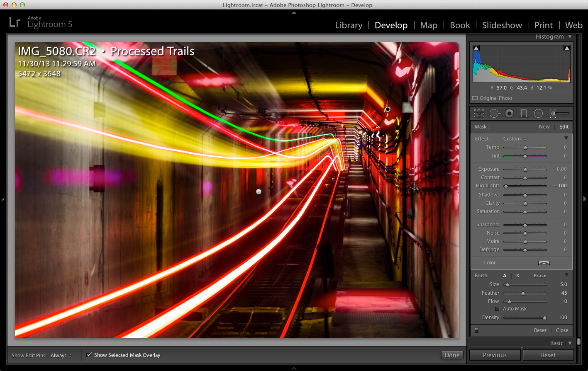Image resolution: width=588 pixels, height=371 pixels.
Task: Open the Color swatch picker
Action: [x=544, y=263]
